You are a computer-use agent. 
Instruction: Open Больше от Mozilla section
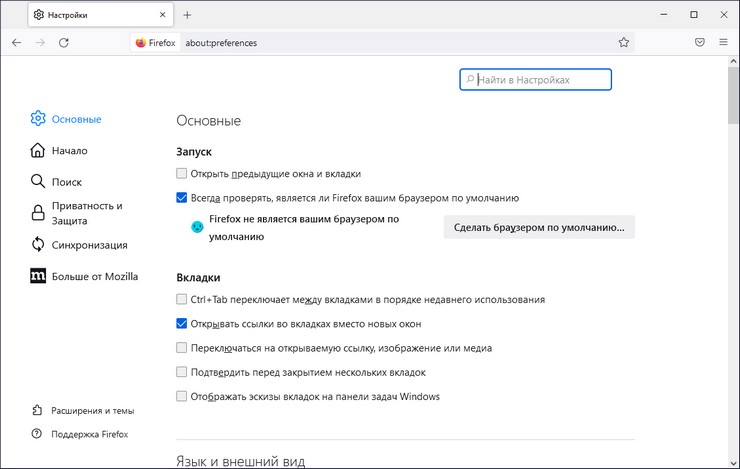coord(94,276)
